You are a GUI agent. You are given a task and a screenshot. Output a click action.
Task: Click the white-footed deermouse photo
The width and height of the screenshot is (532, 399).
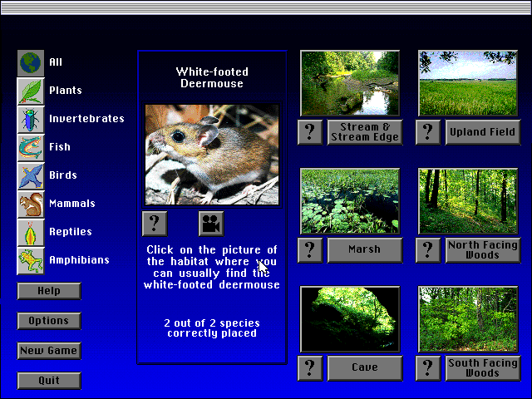coord(212,155)
